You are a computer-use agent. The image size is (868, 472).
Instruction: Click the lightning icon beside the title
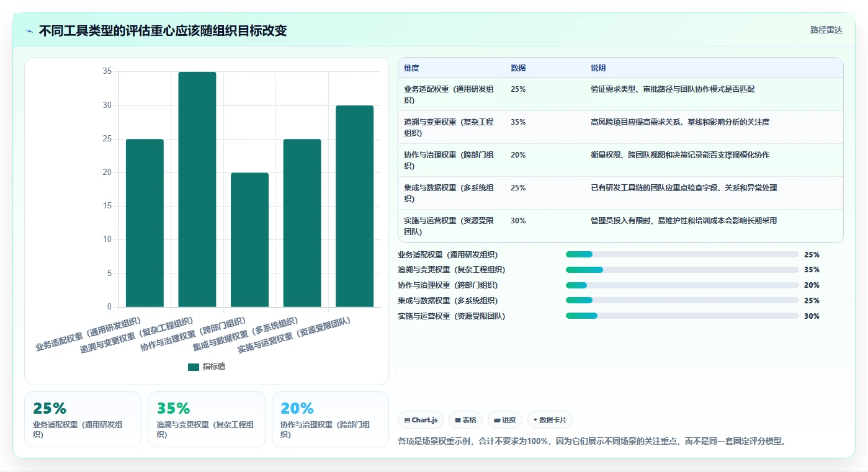pyautogui.click(x=29, y=31)
